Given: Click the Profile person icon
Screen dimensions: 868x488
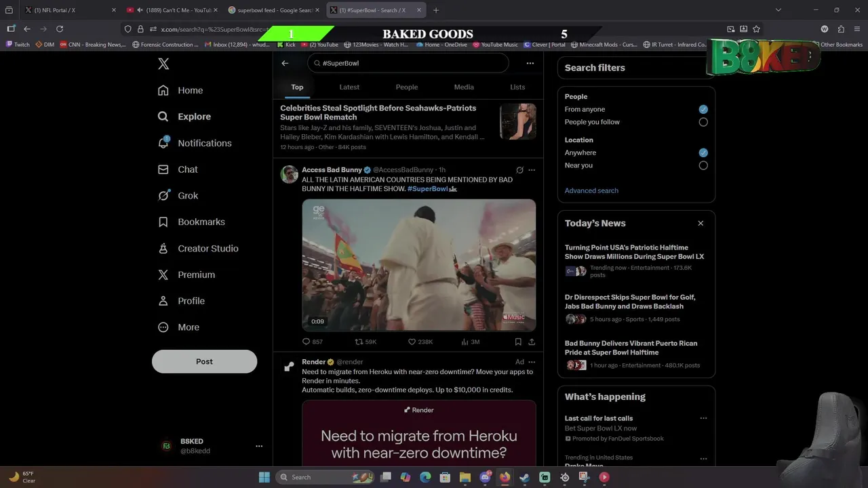Looking at the screenshot, I should coord(163,301).
